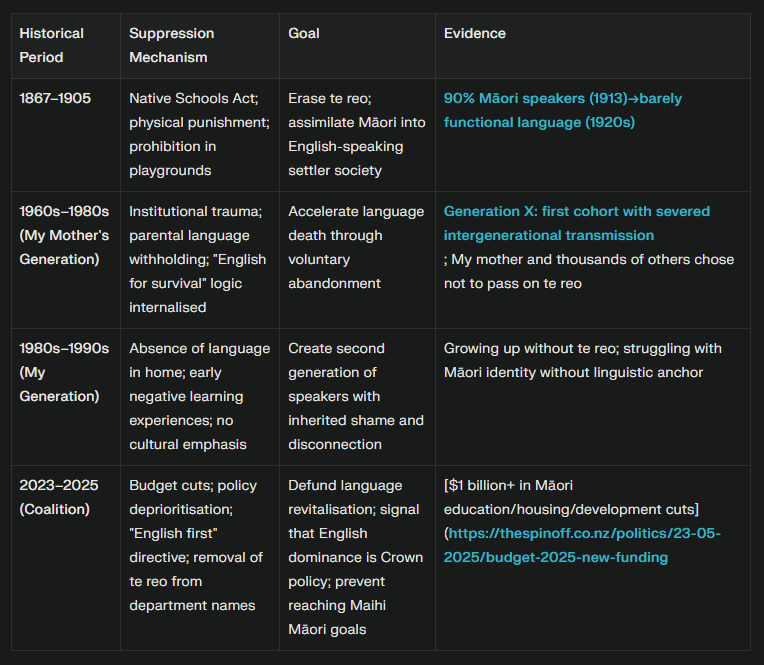Select the 1960s–1980s My Mother's Generation cell
This screenshot has width=764, height=665.
coord(64,235)
